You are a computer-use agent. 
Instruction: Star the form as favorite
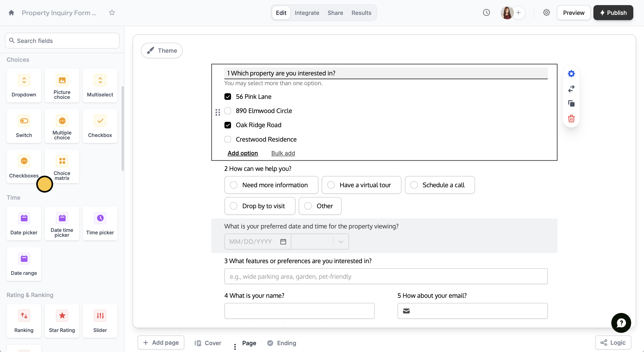click(112, 12)
